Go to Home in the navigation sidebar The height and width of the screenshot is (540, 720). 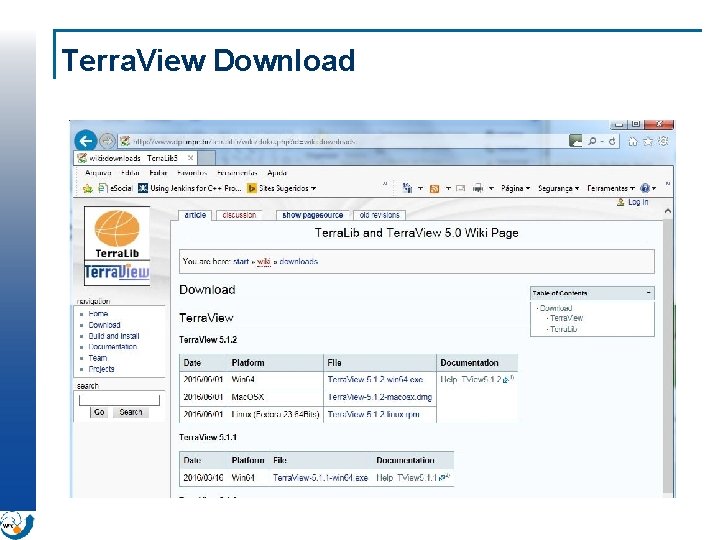98,314
